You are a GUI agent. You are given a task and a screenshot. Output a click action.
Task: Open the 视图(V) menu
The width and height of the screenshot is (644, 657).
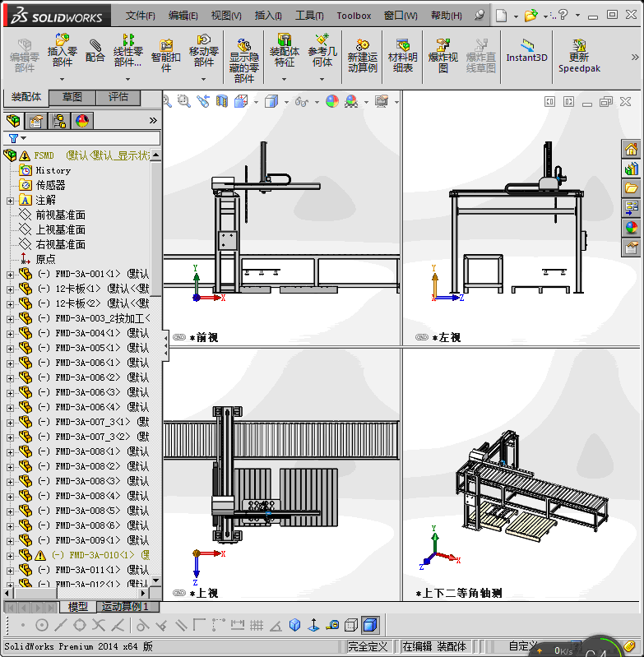click(226, 16)
